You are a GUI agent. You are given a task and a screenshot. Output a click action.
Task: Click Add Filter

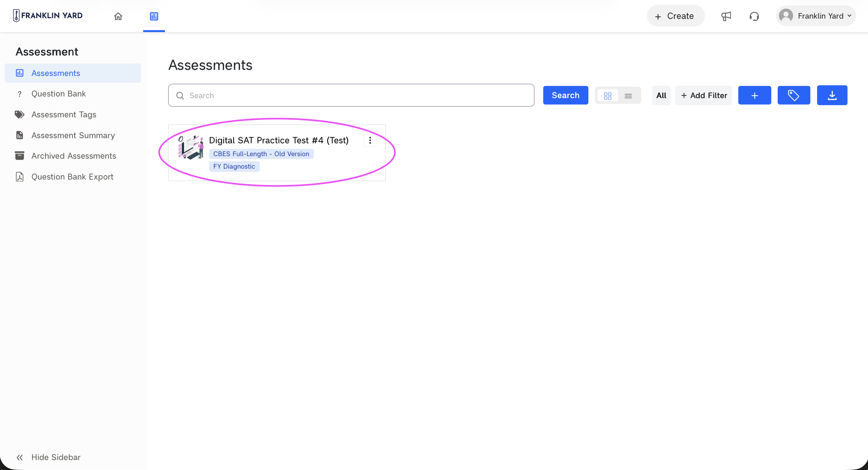pos(704,96)
